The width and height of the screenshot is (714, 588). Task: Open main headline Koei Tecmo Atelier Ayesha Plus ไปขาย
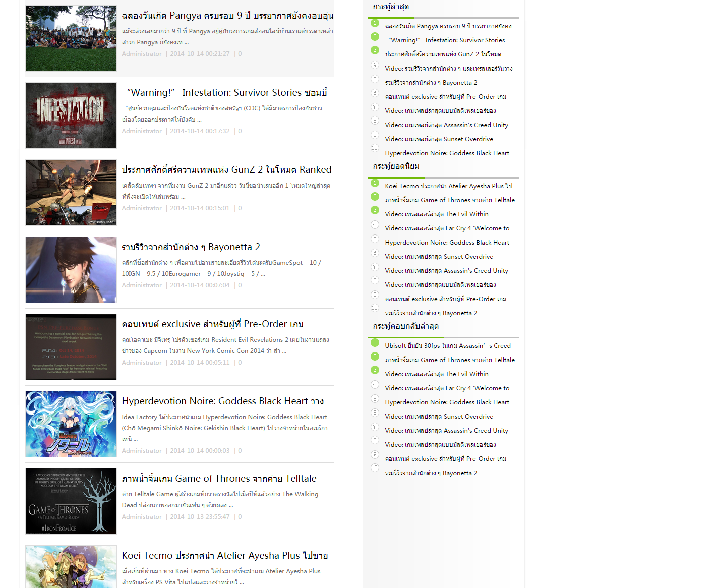click(x=224, y=556)
